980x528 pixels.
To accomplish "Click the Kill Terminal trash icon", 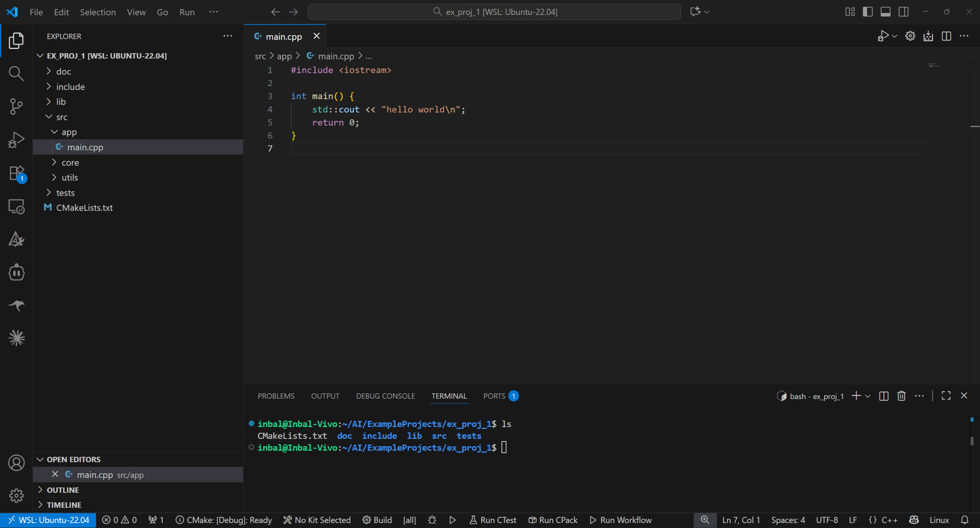I will point(901,396).
